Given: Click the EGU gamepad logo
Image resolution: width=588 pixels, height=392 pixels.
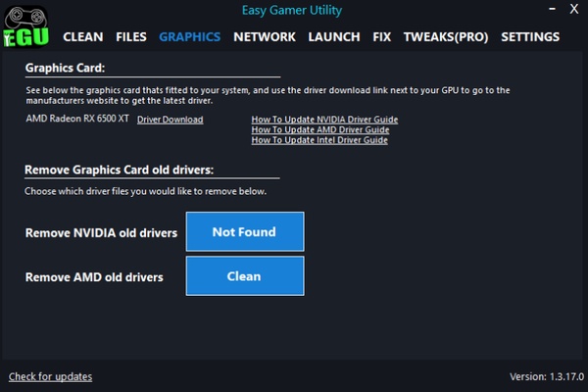Looking at the screenshot, I should coord(25,26).
